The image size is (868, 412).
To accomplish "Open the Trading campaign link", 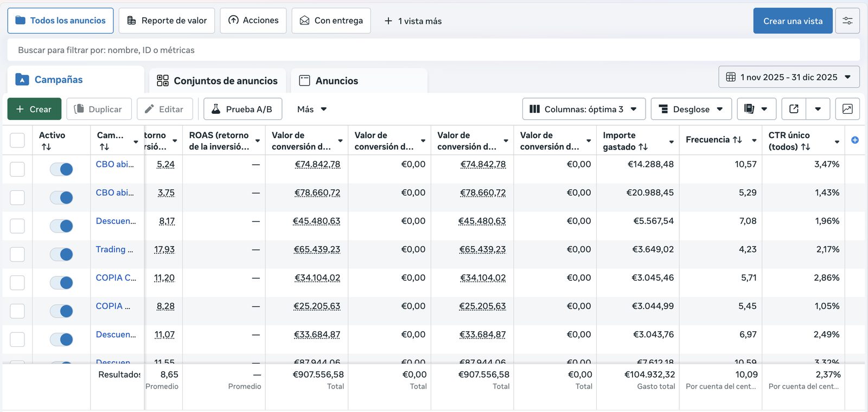I will point(114,249).
